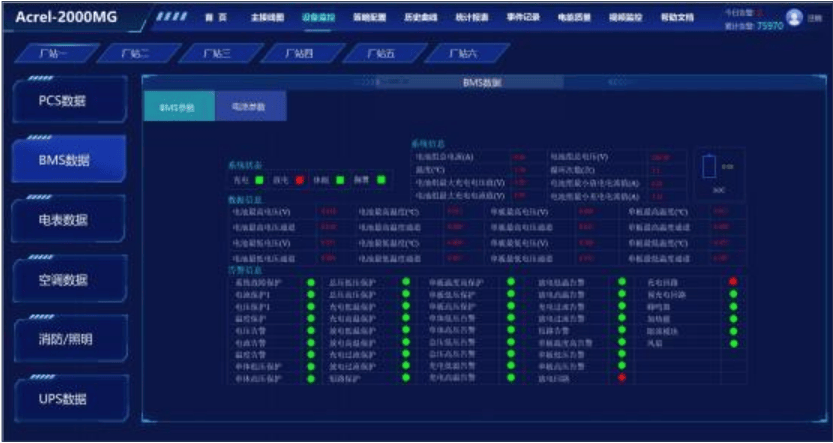The width and height of the screenshot is (833, 443).
Task: Click the red 放电 status indicator
Action: pos(298,180)
